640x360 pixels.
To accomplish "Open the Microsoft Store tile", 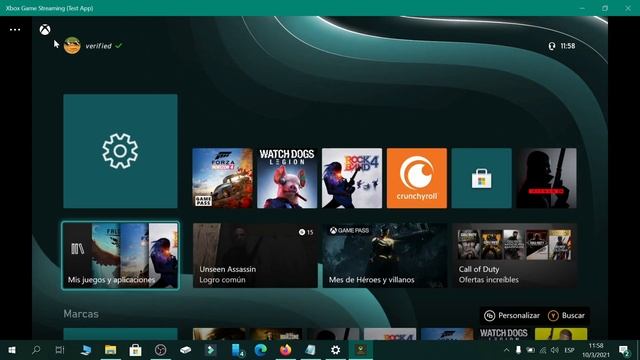I will [x=482, y=178].
